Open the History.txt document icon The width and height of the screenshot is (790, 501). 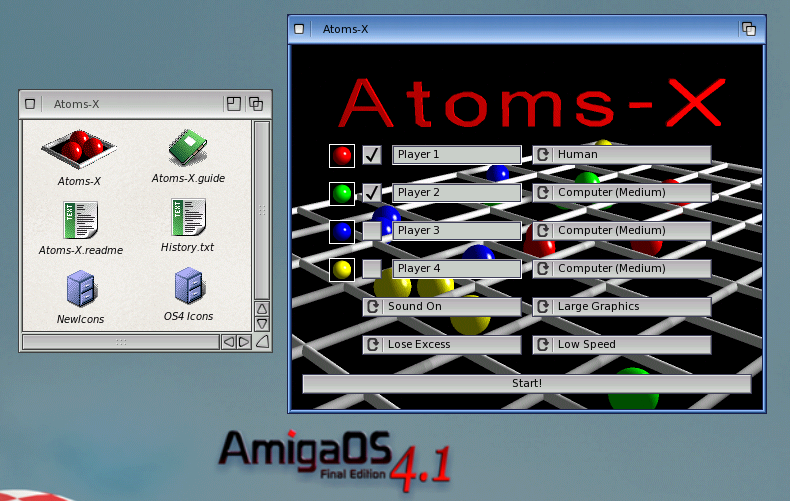click(187, 217)
